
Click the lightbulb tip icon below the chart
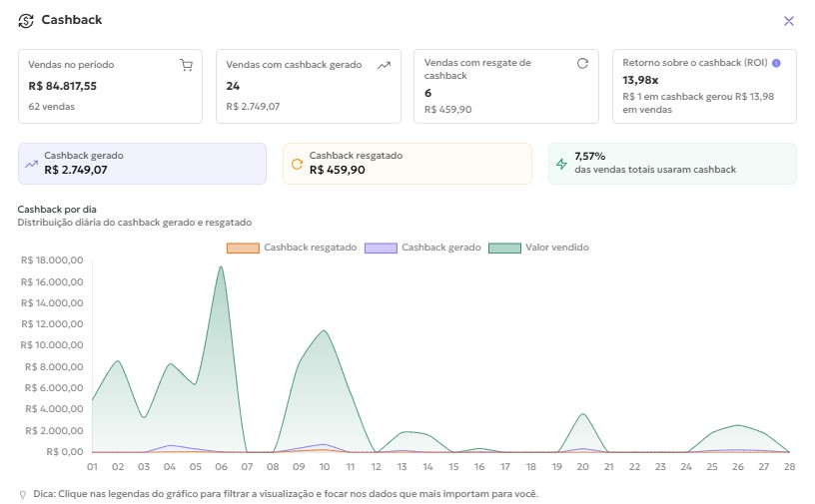(x=23, y=494)
